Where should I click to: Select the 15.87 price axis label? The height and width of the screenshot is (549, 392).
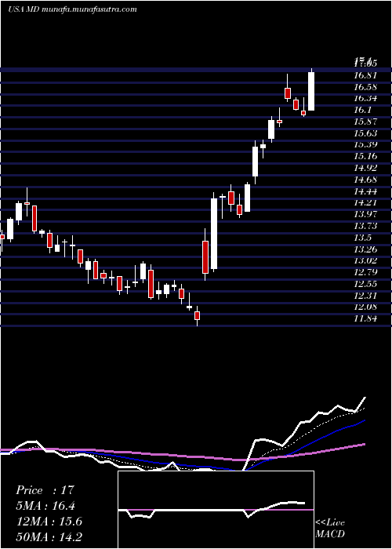[365, 122]
